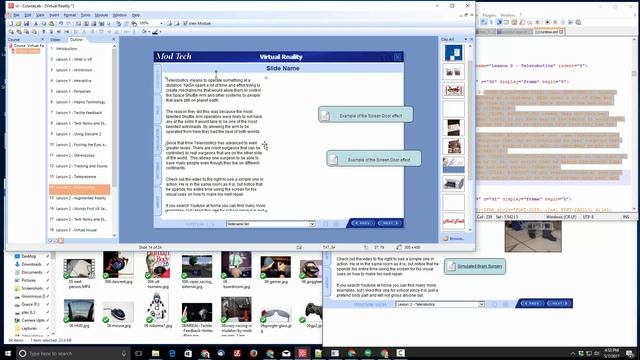Viewport: 640px width, 360px height.
Task: Select Lesson 1 - Haptic Technology outline entry
Action: click(79, 102)
